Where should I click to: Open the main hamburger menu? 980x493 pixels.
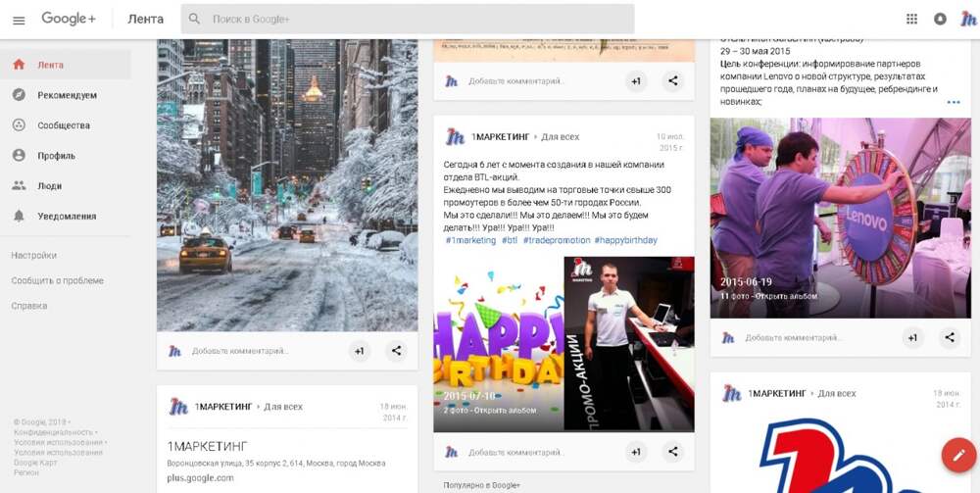click(x=19, y=20)
